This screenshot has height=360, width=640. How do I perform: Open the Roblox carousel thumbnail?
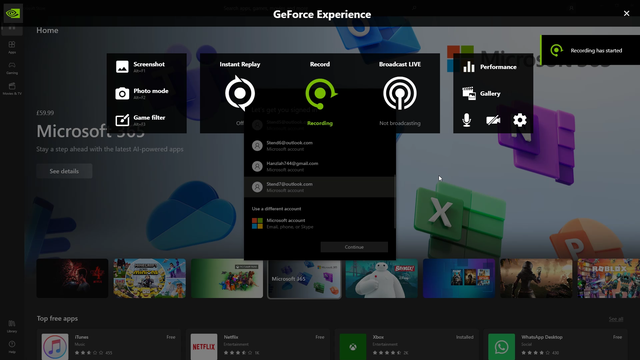[x=609, y=278]
